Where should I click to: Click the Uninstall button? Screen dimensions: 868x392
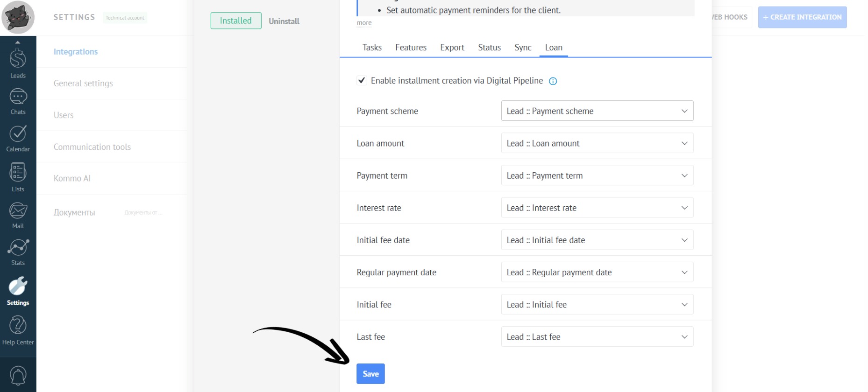coord(284,21)
